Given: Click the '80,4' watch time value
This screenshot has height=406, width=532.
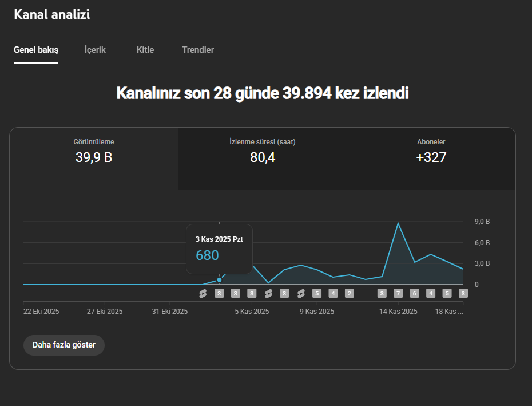Looking at the screenshot, I should tap(263, 157).
